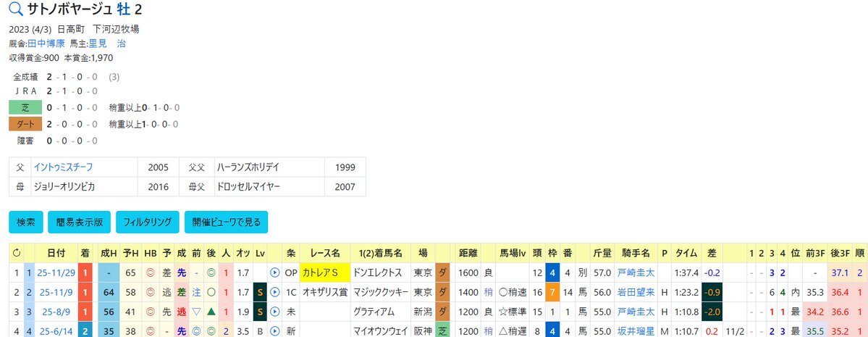
Task: Click the magnifier icon beside サトノボヤージュ
Action: coord(16,9)
